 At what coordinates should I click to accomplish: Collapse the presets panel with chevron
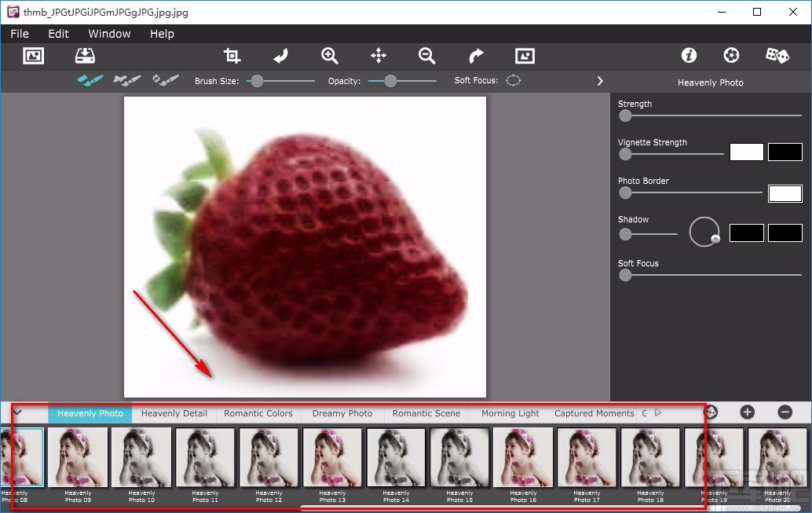(17, 412)
